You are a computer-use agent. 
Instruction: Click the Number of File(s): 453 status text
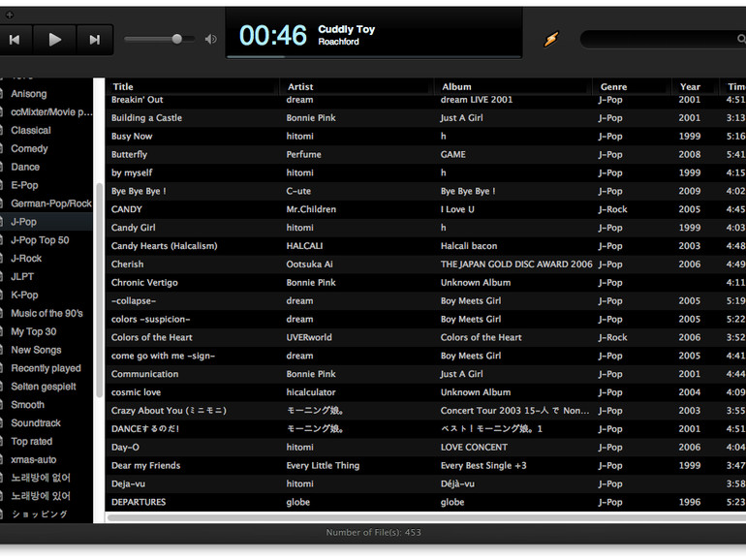373,533
